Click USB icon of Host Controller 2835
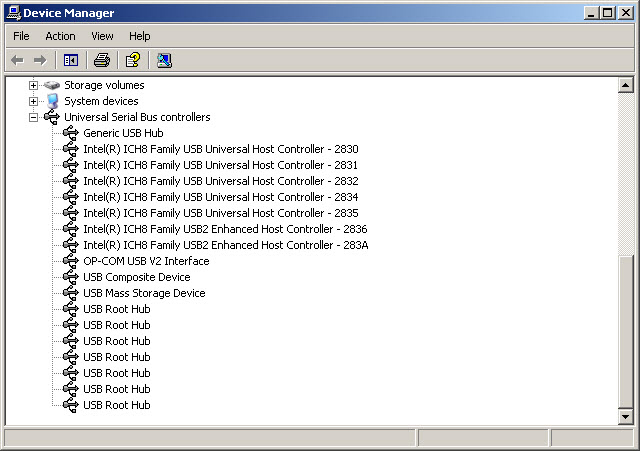This screenshot has width=640, height=451. tap(71, 213)
